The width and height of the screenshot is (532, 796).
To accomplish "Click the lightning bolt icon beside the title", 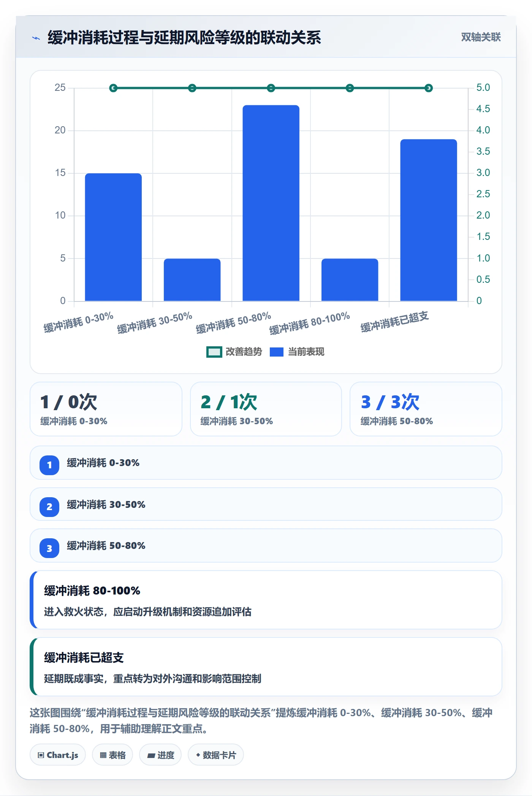I will point(36,38).
